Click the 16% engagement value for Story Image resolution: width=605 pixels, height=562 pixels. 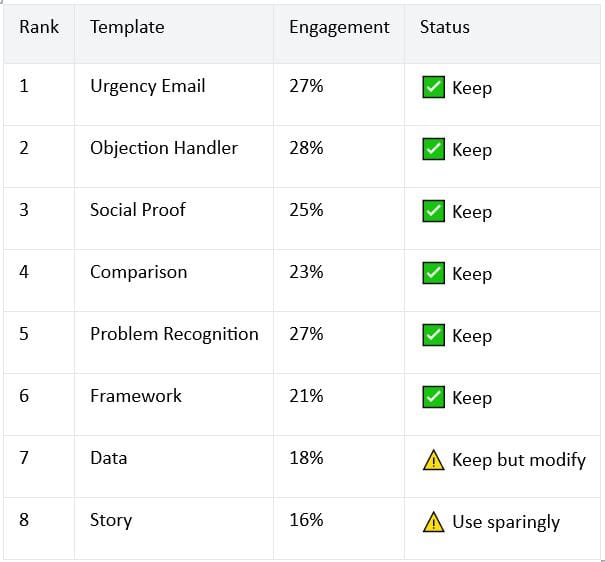[306, 520]
